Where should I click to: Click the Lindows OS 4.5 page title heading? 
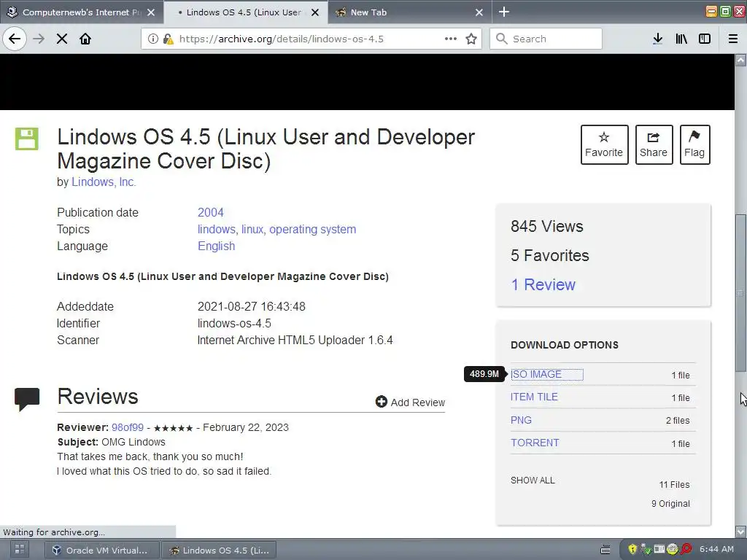[266, 149]
